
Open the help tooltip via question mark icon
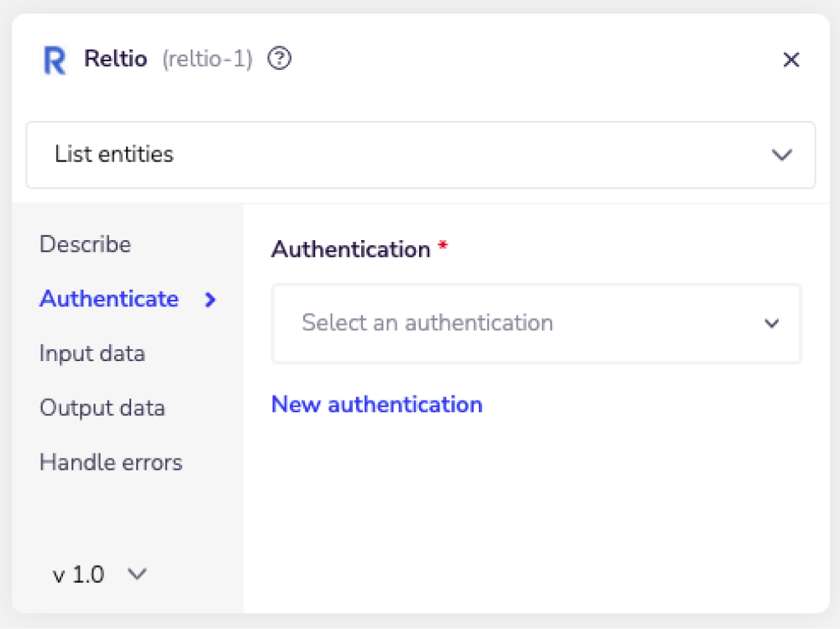(x=280, y=58)
